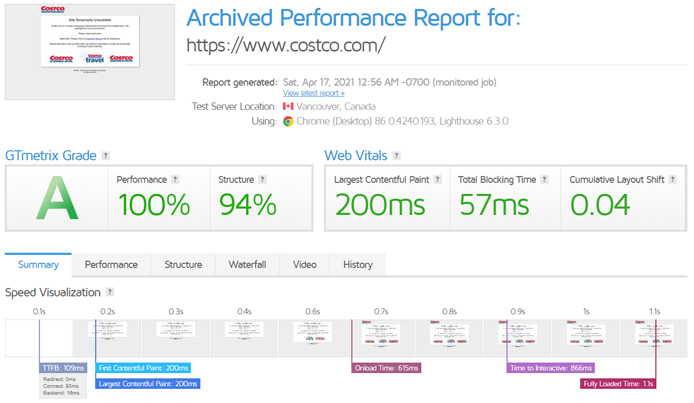Click the 0.4s filmstrip frame
694x403 pixels.
[x=244, y=338]
